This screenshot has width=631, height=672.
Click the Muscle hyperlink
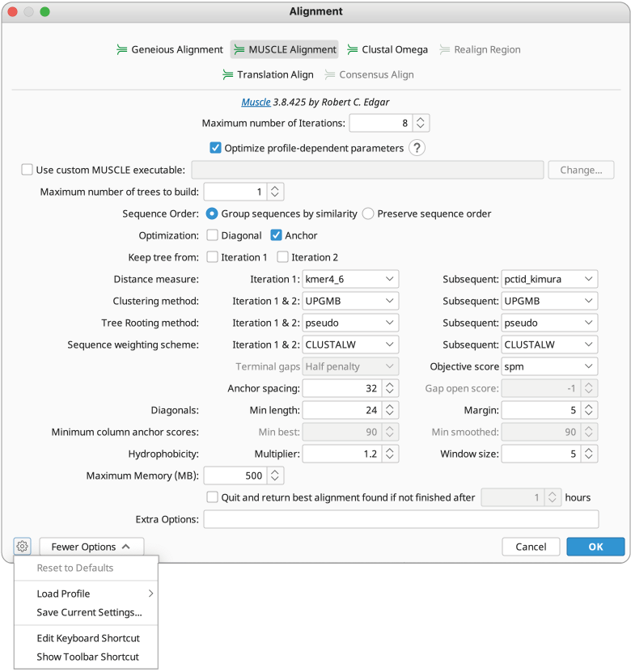pyautogui.click(x=256, y=103)
